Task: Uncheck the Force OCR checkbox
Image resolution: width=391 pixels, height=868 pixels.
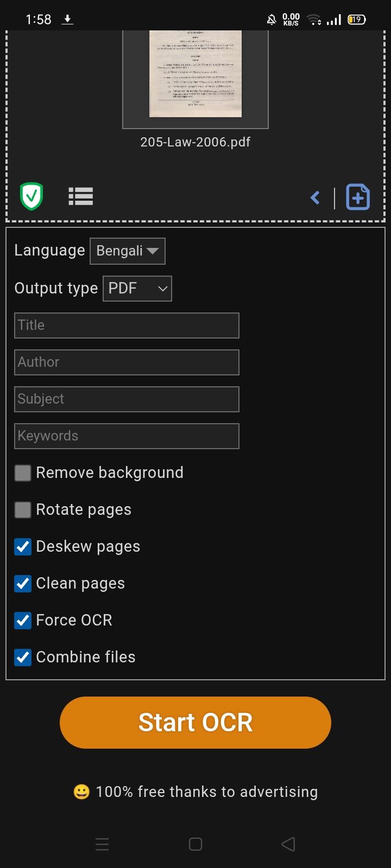Action: (23, 621)
